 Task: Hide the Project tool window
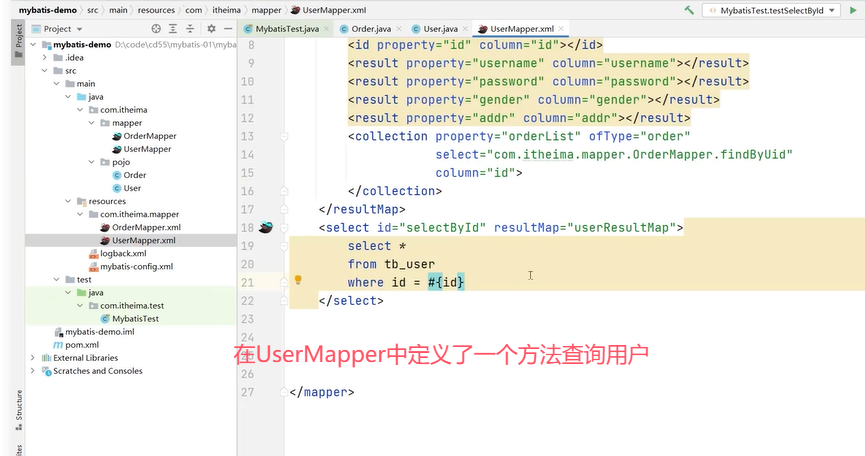228,29
